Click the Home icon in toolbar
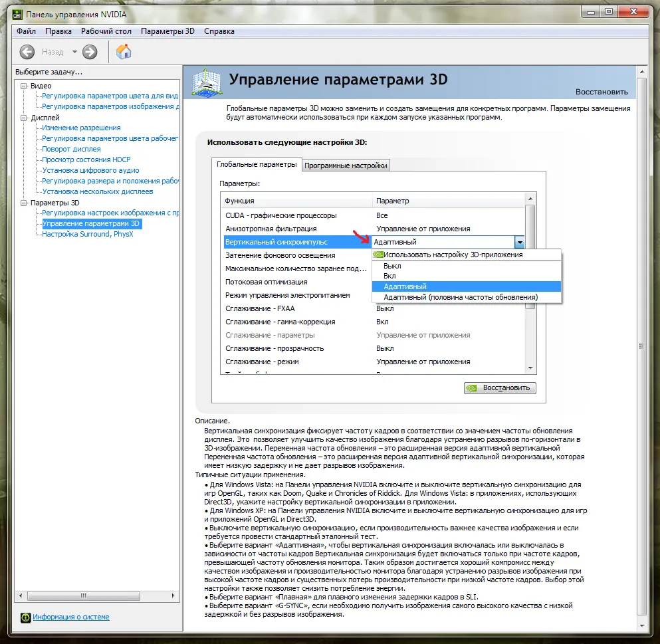 124,52
